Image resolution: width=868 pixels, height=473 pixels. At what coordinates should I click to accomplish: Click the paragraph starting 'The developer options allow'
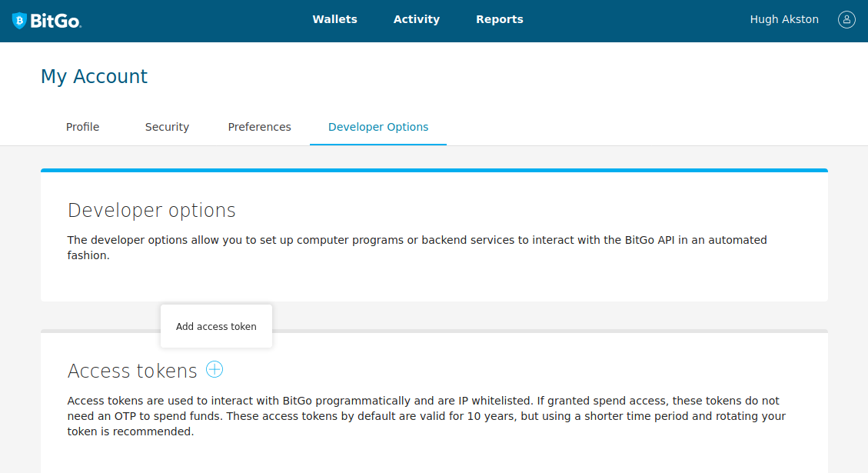[x=417, y=248]
